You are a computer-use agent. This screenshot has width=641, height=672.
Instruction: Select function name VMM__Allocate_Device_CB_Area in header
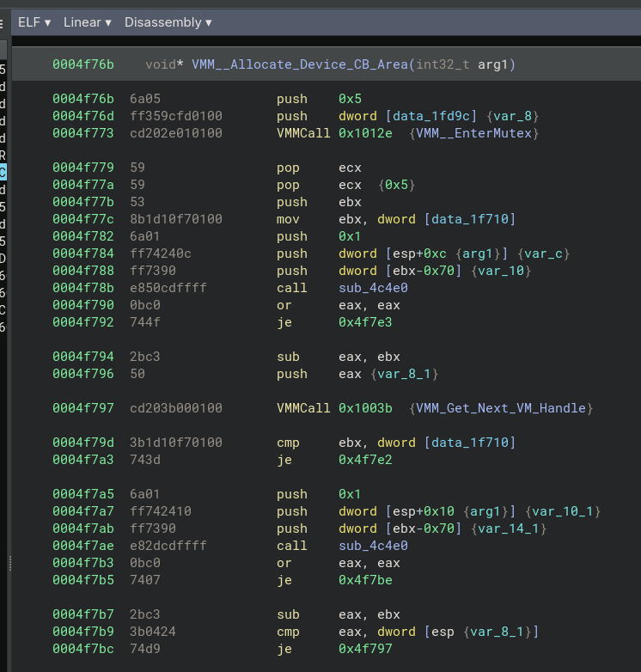coord(299,64)
